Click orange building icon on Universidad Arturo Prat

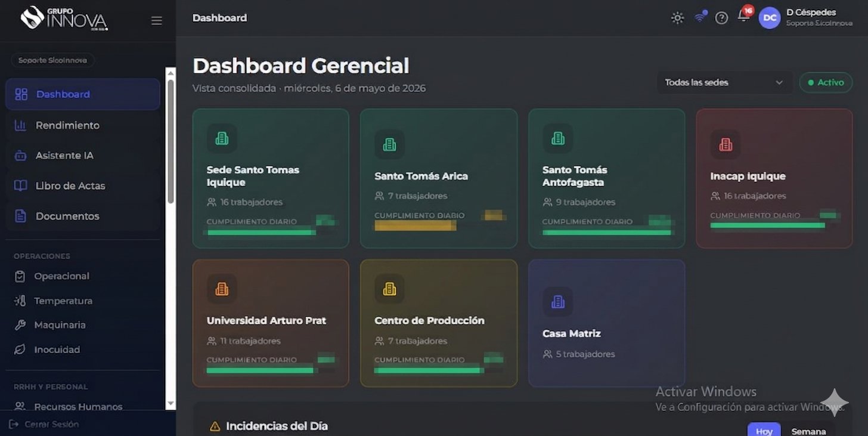pos(222,289)
